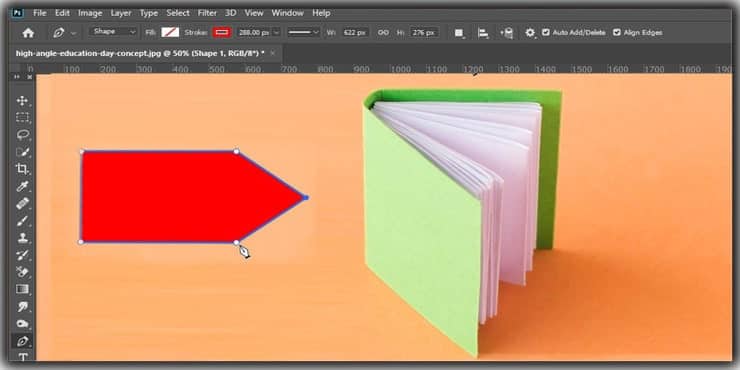Select the Object Selection tool
Viewport: 740px width, 370px height.
tap(22, 152)
